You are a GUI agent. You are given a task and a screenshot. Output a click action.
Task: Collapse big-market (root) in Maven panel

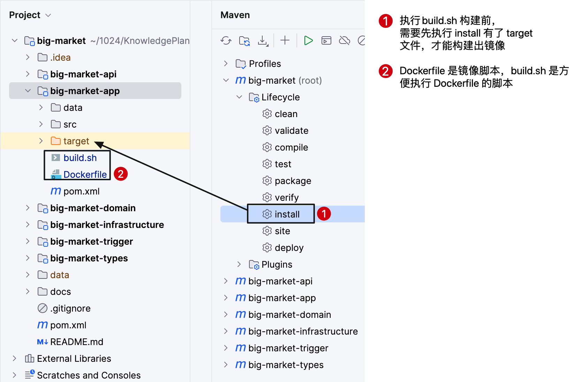226,80
